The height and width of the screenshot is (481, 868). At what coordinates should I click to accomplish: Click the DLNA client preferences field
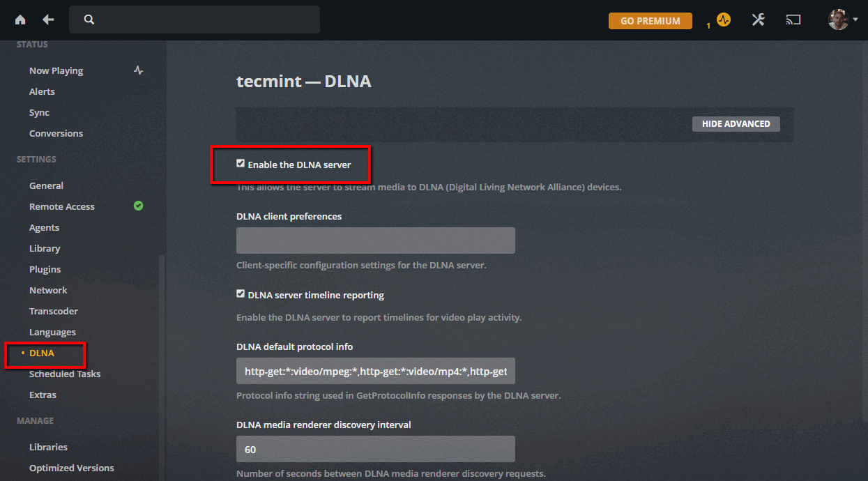pyautogui.click(x=375, y=240)
